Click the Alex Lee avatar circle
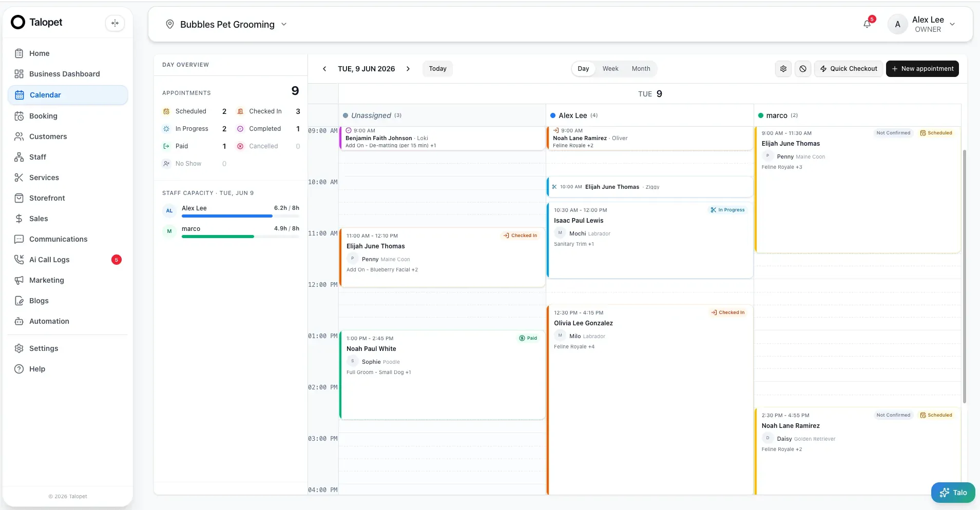The width and height of the screenshot is (980, 510). pos(897,24)
